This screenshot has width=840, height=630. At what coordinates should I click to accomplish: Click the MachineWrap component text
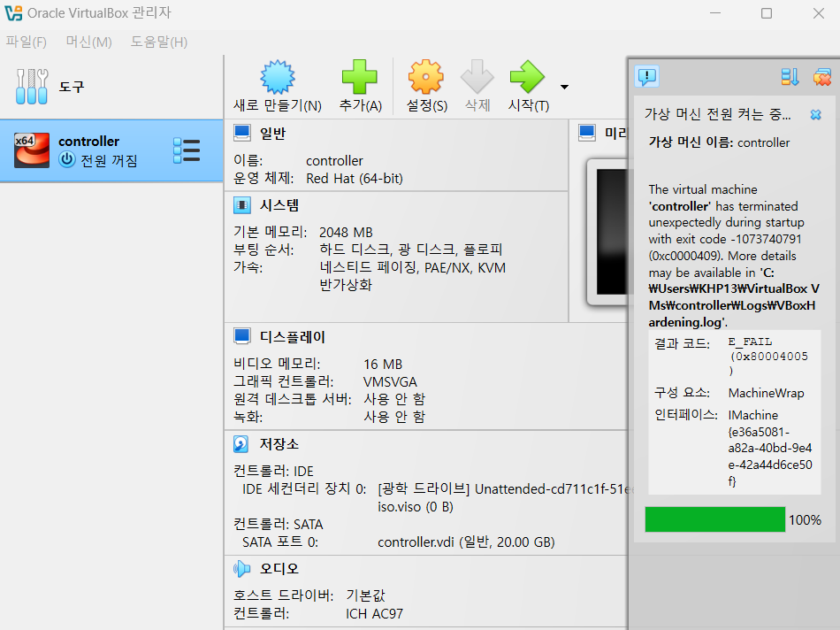coord(766,393)
